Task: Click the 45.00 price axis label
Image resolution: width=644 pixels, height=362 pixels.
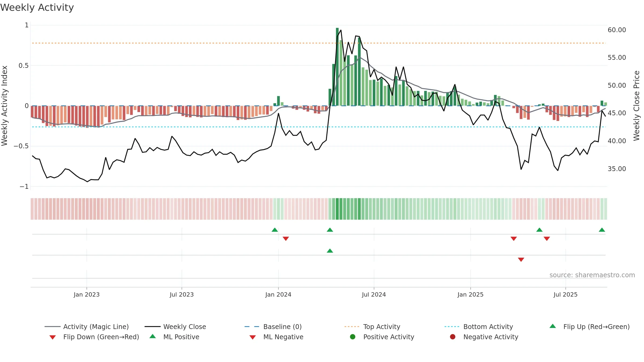Action: (617, 113)
